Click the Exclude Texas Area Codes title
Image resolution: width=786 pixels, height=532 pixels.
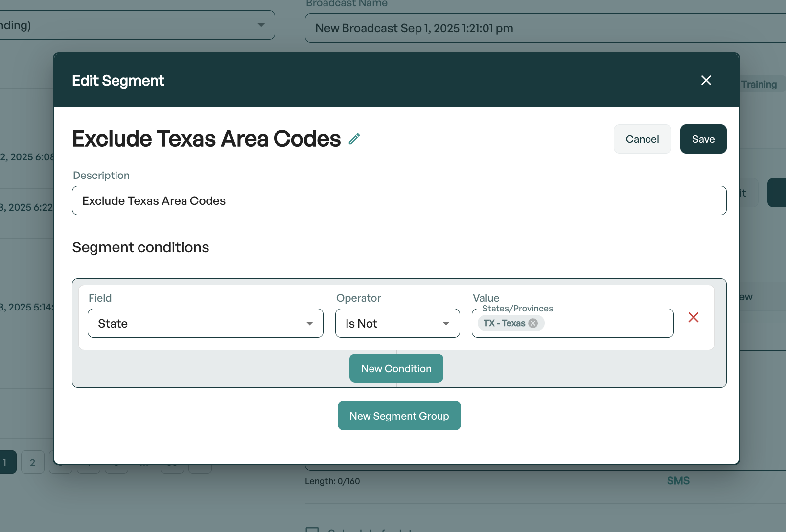206,139
